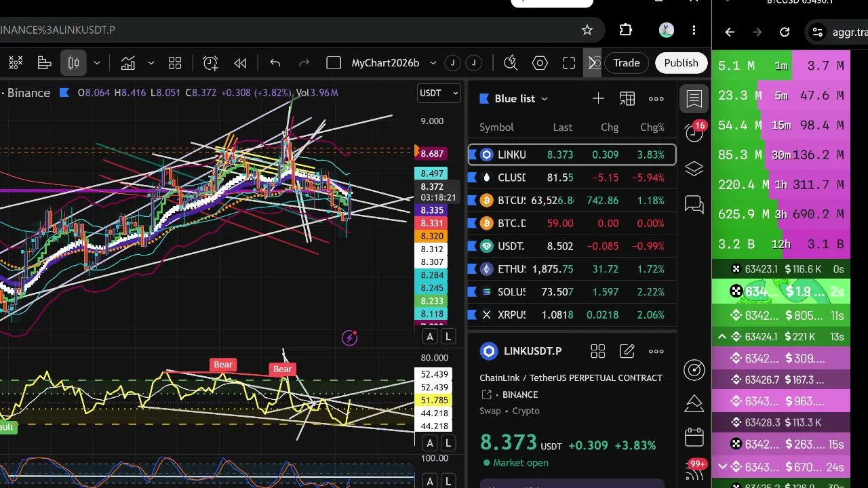Open the screener radar sidebar icon
Image resolution: width=868 pixels, height=488 pixels.
(x=694, y=369)
